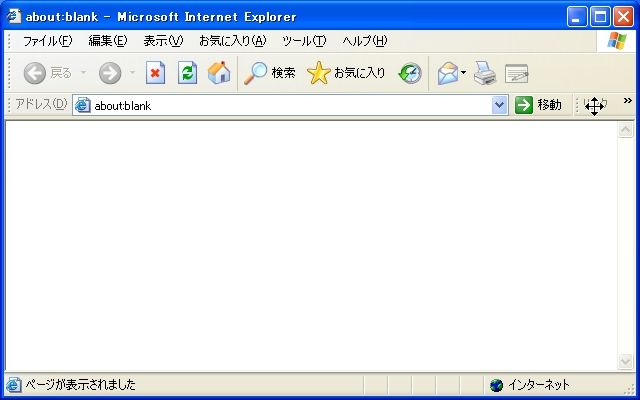Viewport: 640px width, 400px height.
Task: Open Mail button dropdown arrow
Action: [x=464, y=73]
